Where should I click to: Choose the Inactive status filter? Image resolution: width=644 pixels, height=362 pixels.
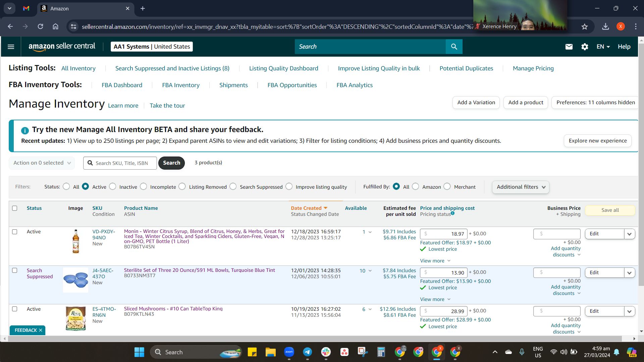pyautogui.click(x=113, y=186)
